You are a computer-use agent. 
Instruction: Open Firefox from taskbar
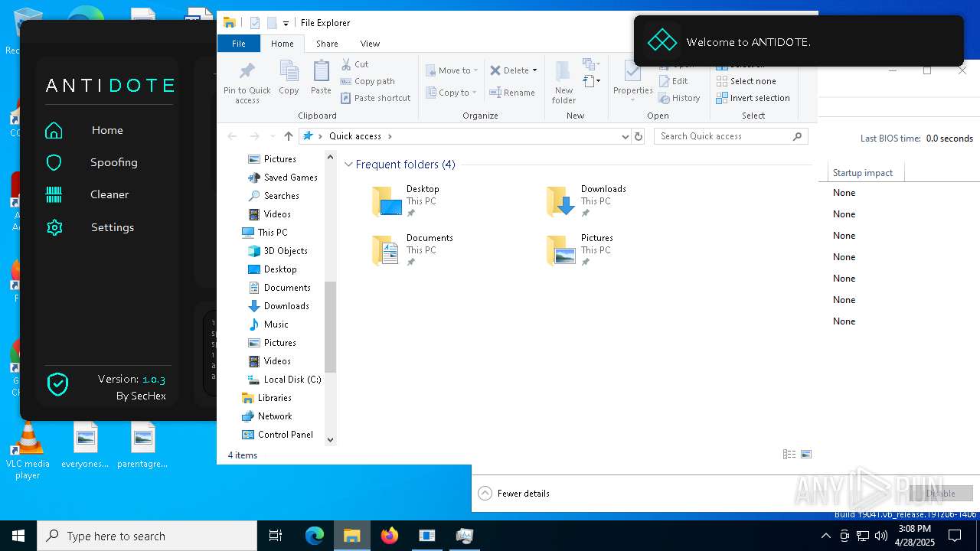(x=390, y=536)
